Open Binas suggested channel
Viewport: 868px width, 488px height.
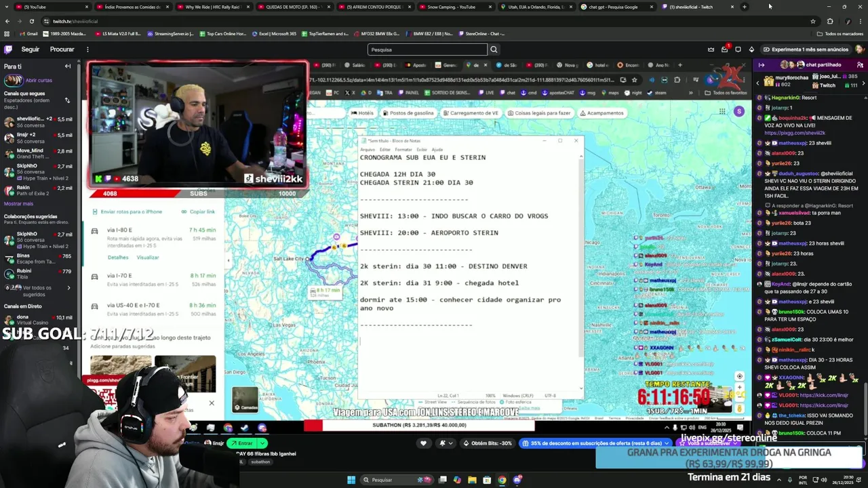coord(39,258)
